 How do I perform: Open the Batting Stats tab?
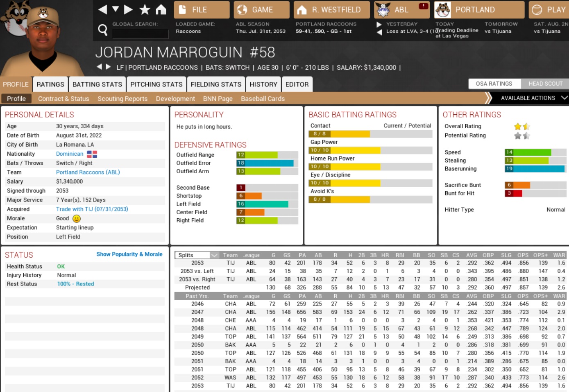[x=97, y=84]
